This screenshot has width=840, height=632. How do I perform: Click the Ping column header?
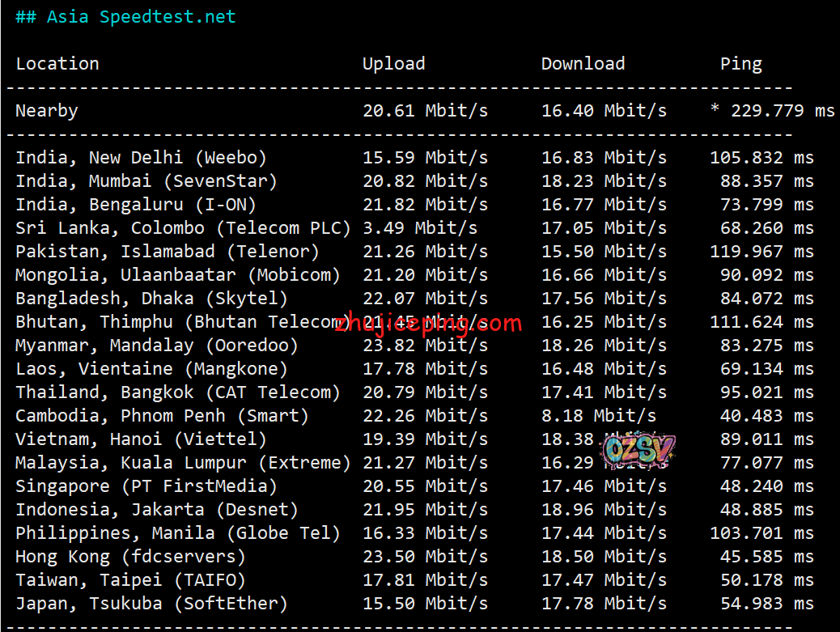click(740, 64)
